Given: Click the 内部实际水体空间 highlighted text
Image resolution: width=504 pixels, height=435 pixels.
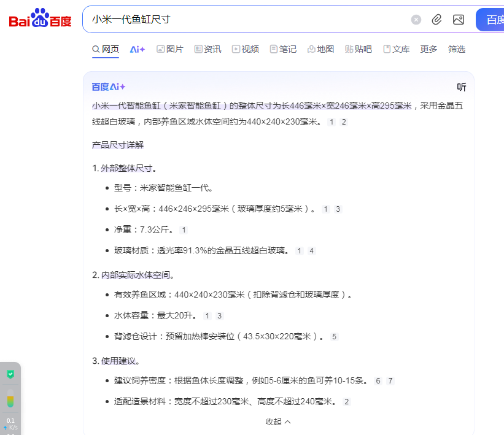Looking at the screenshot, I should pos(135,275).
